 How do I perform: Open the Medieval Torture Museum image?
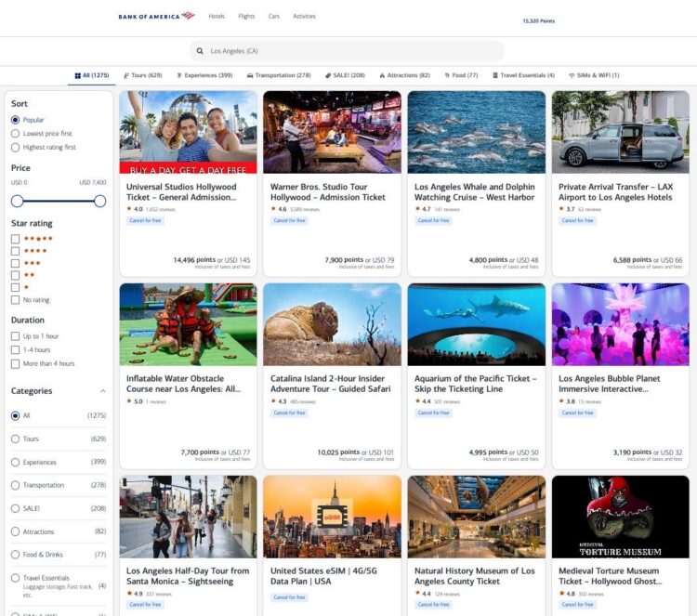click(621, 517)
